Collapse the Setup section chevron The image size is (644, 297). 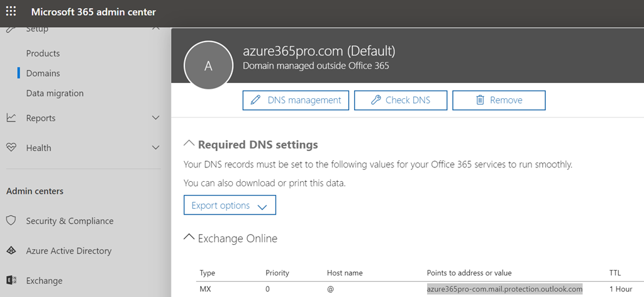click(x=156, y=29)
